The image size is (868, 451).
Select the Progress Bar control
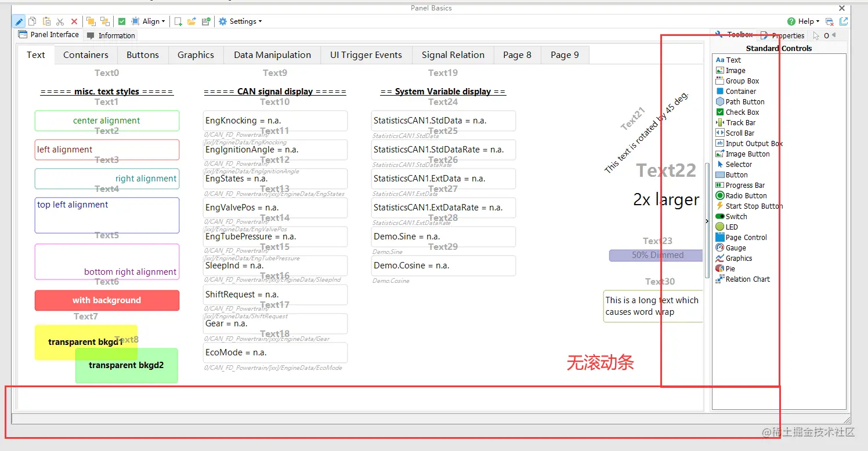(740, 185)
